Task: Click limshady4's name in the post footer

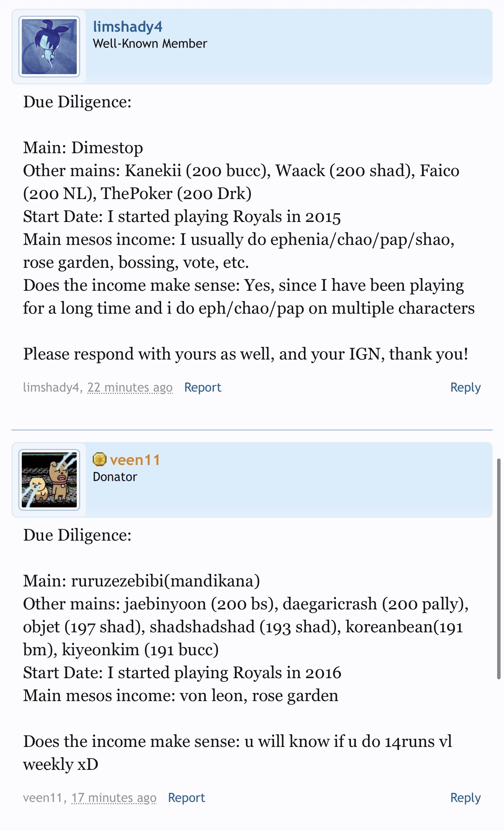Action: [x=51, y=387]
